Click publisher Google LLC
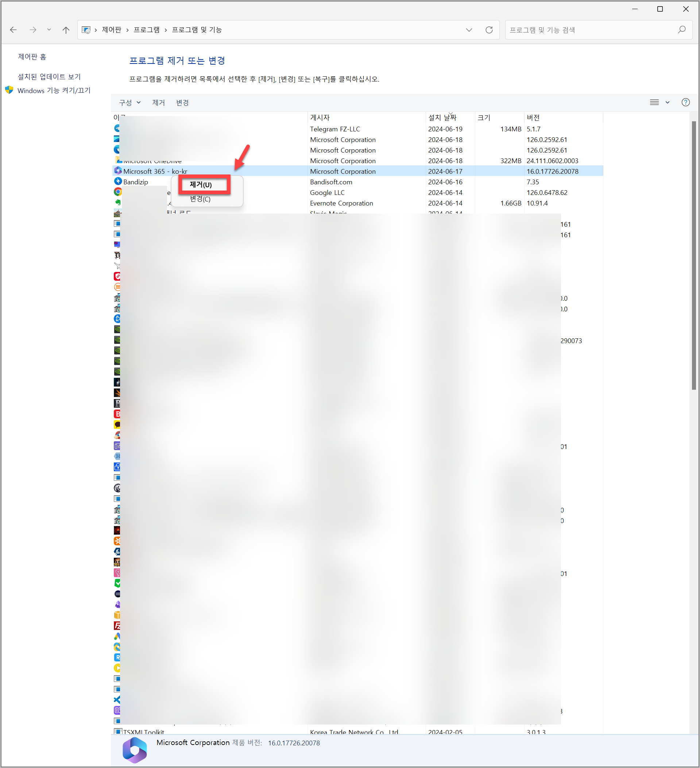 327,192
